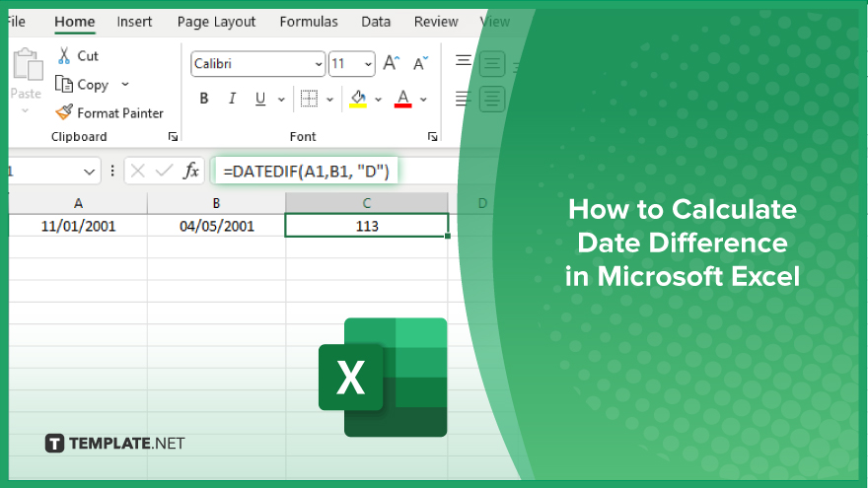Click the Align Left icon
This screenshot has width=868, height=488.
(x=463, y=99)
